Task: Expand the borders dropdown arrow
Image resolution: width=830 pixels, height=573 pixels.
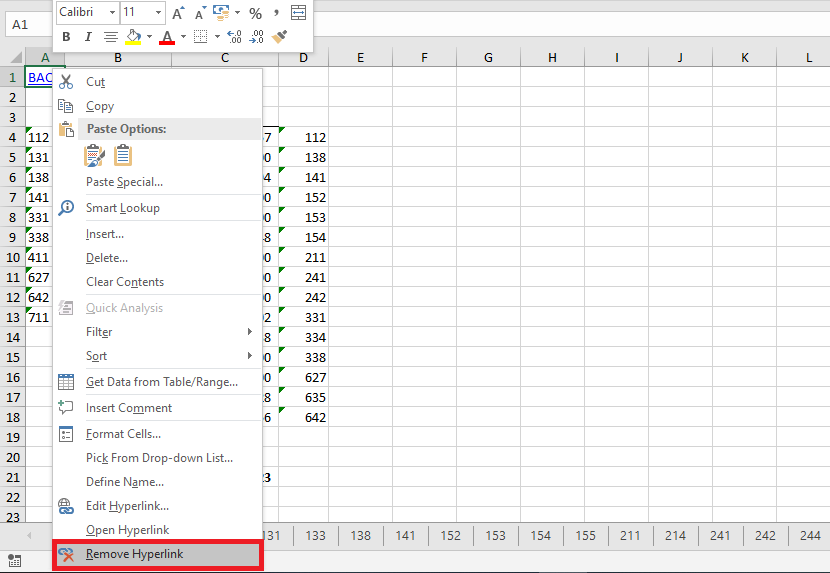Action: 217,37
